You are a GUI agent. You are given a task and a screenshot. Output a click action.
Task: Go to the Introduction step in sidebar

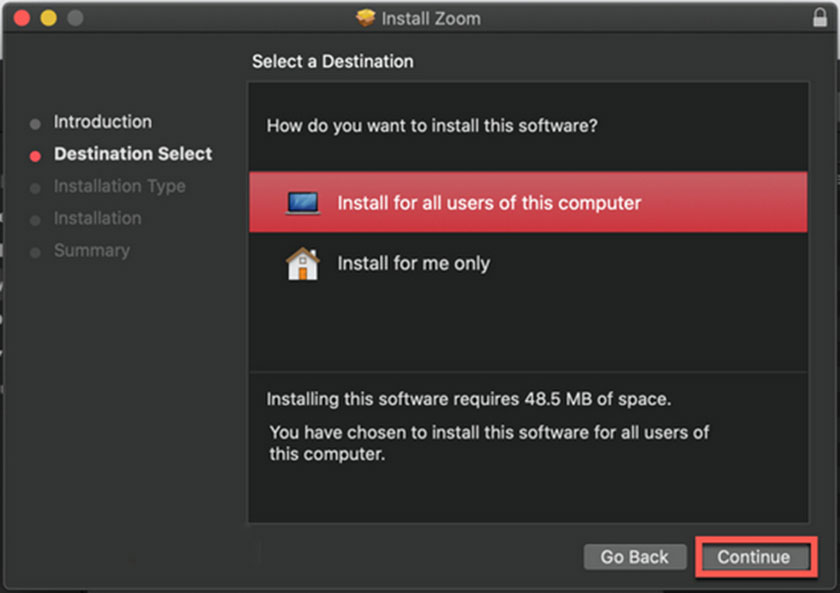coord(103,122)
